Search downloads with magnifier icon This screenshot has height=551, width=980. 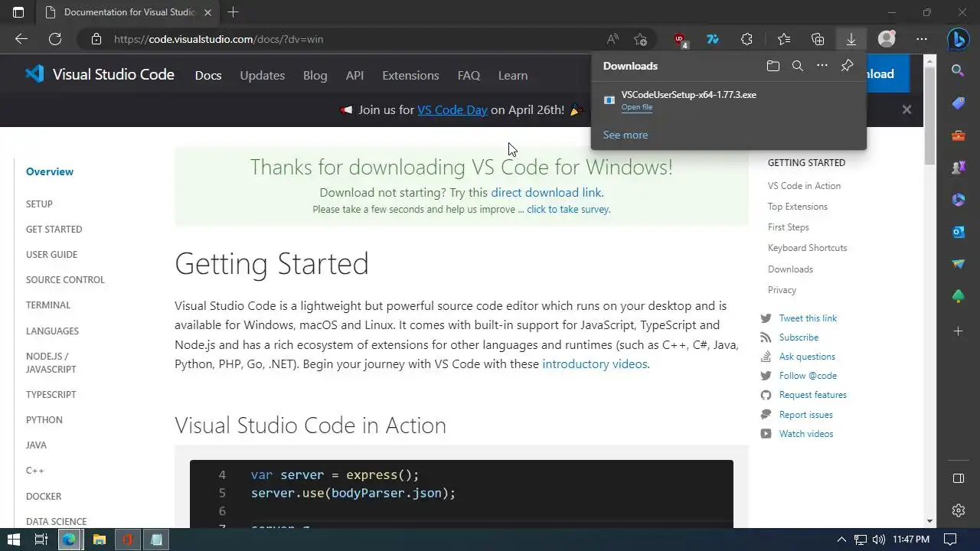tap(798, 66)
